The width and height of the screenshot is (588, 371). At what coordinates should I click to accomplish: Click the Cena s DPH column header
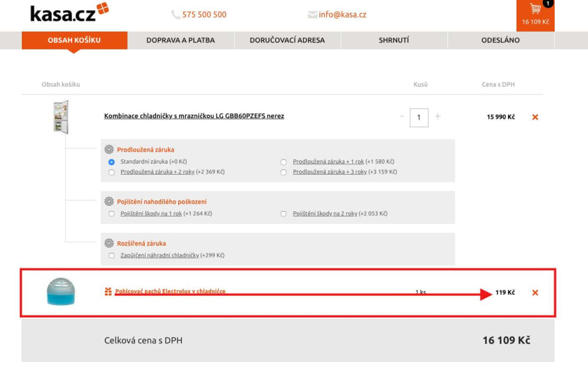[498, 84]
